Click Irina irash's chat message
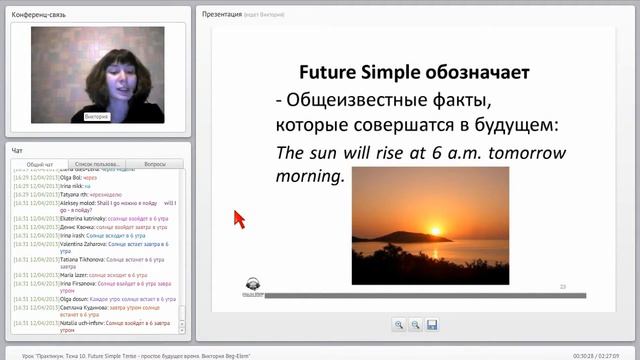640x360 pixels. point(79,236)
